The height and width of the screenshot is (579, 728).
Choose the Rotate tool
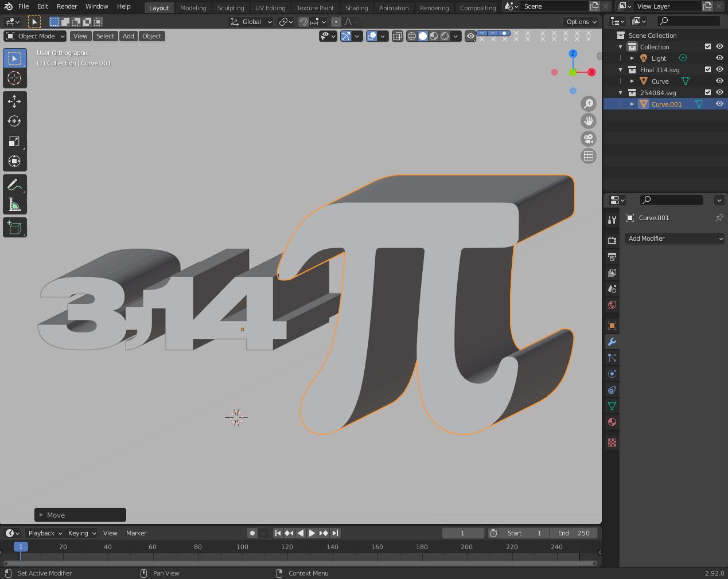click(x=14, y=121)
